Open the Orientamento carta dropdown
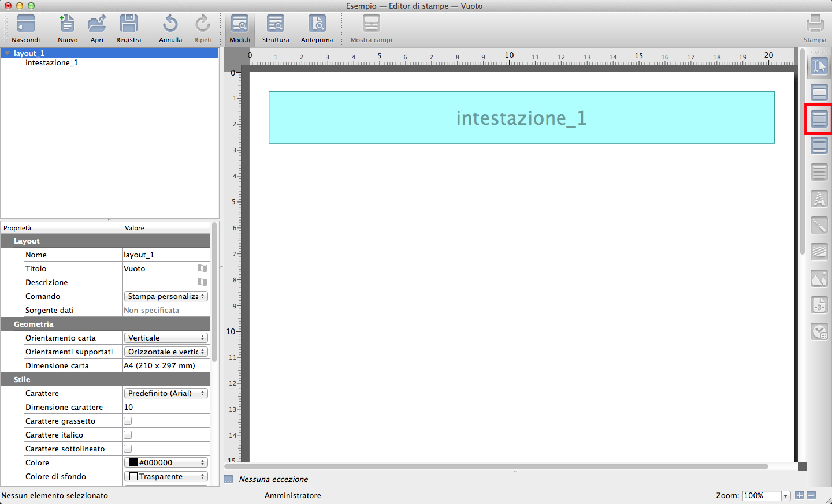This screenshot has height=504, width=832. tap(166, 338)
